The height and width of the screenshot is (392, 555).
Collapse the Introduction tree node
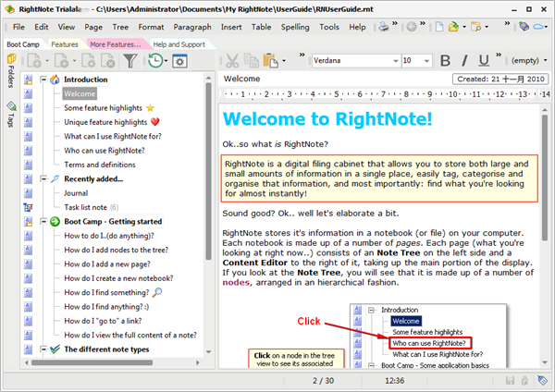[x=43, y=80]
